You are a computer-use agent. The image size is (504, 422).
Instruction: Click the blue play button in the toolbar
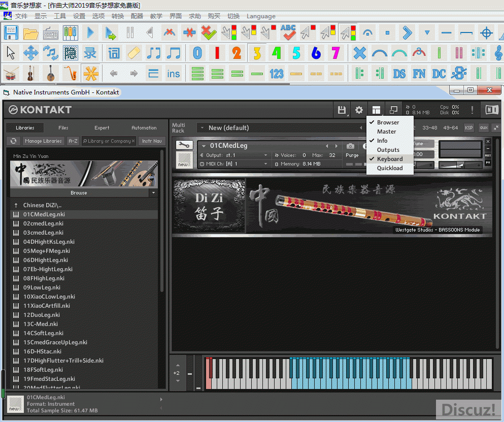(x=90, y=33)
